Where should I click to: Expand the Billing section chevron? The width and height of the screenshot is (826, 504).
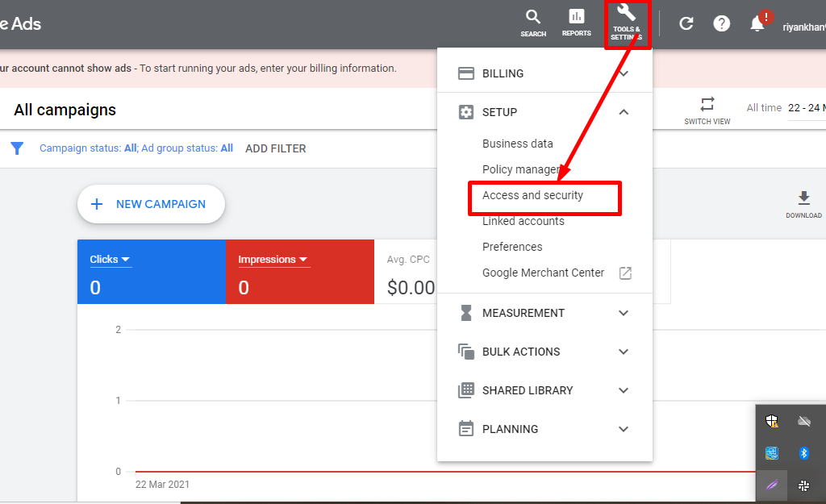pyautogui.click(x=624, y=73)
